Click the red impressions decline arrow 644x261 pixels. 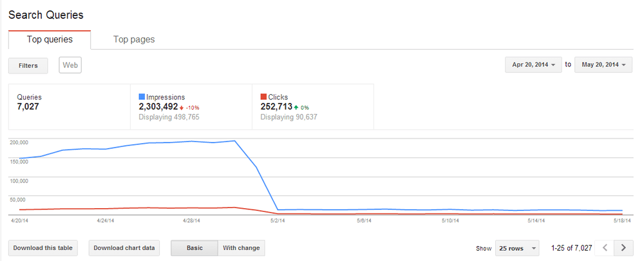(182, 107)
